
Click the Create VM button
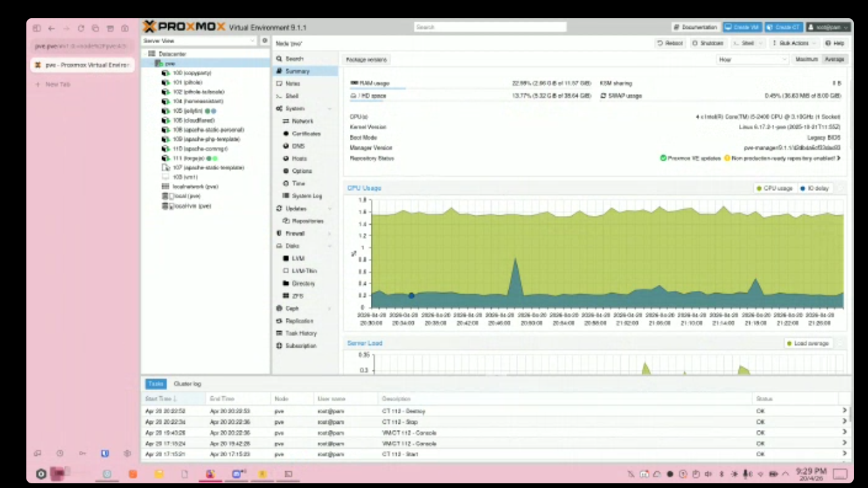[742, 27]
